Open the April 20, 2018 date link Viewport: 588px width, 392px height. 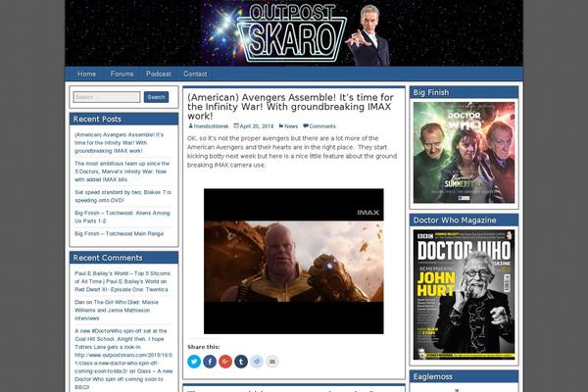coord(257,126)
